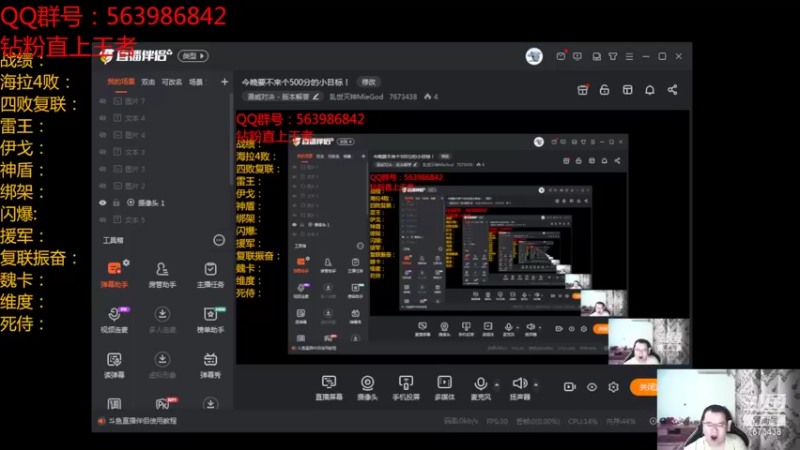Add a 摄像头 camera source

coord(367,388)
